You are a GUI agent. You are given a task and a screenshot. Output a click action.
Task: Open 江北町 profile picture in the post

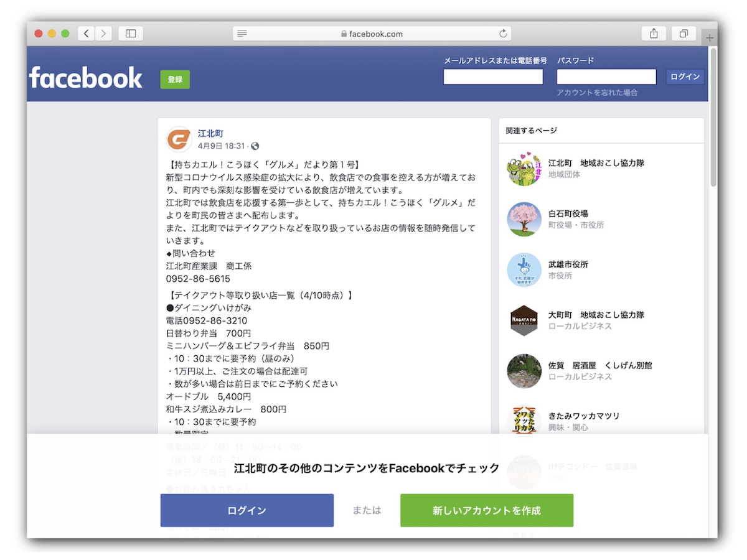click(179, 139)
